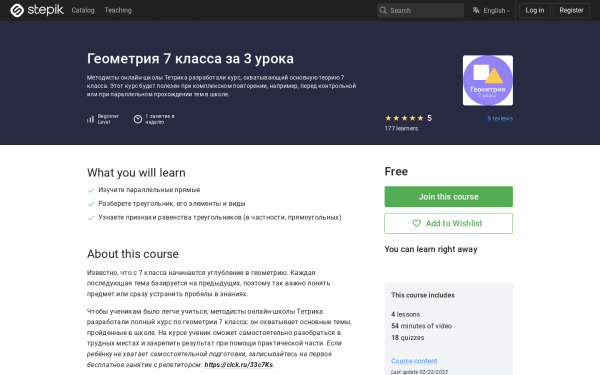Click the language translate icon

coord(476,10)
